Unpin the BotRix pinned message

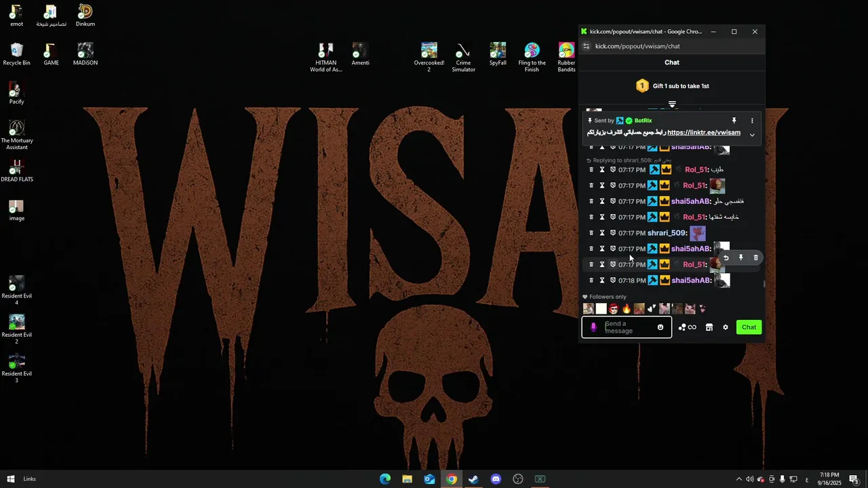734,121
